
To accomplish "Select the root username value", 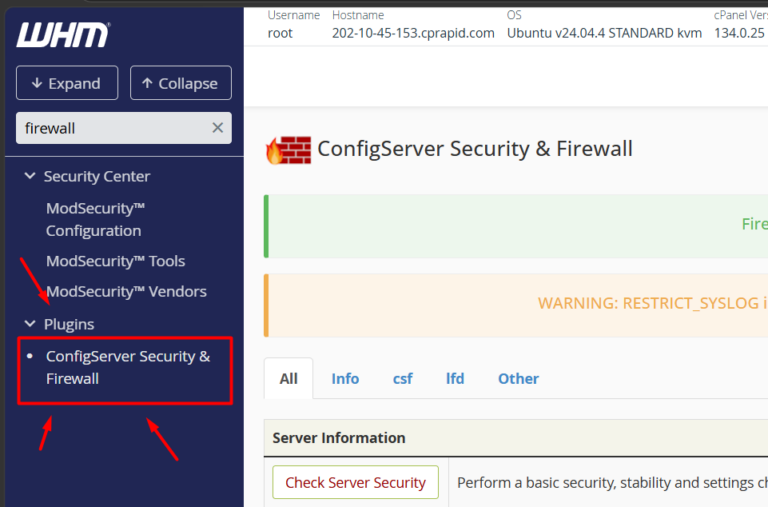I will [x=280, y=33].
